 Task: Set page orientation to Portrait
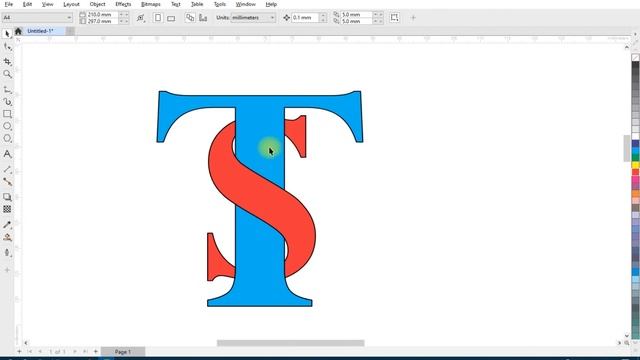point(158,18)
